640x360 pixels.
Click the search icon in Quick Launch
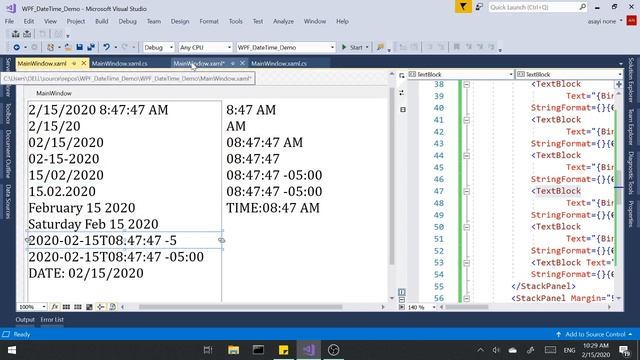[x=582, y=7]
